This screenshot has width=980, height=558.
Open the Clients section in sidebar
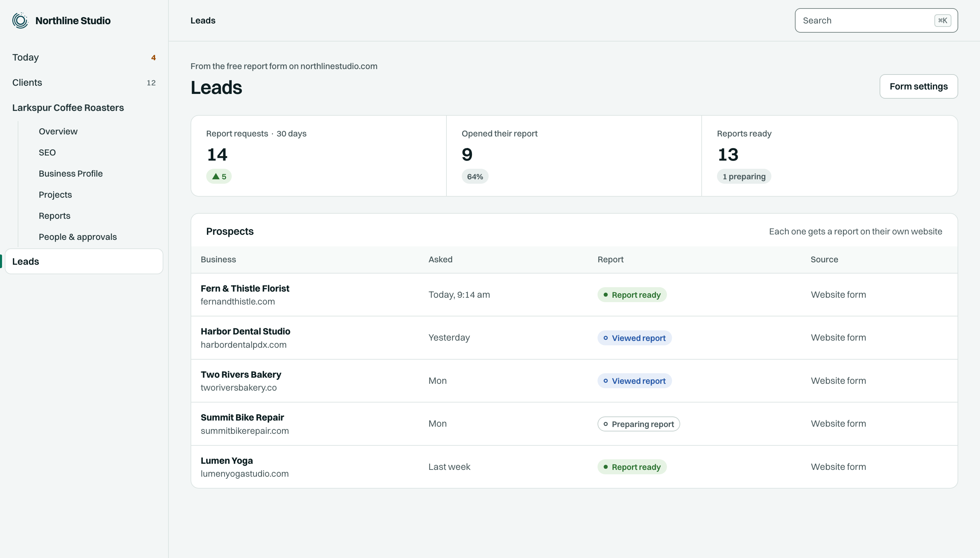tap(84, 83)
